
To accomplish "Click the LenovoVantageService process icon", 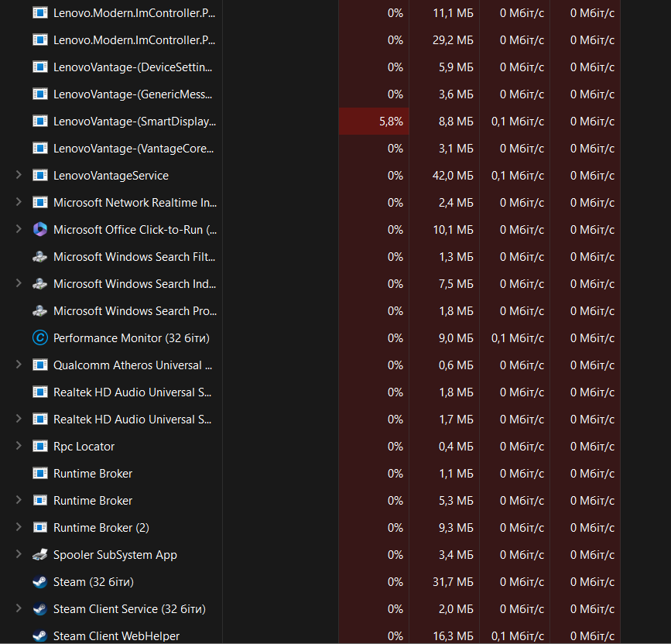I will 39,176.
